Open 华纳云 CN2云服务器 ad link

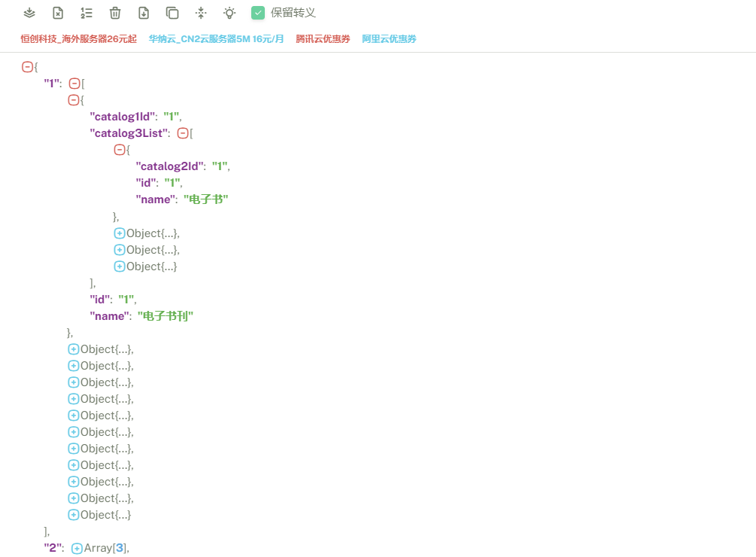[x=216, y=39]
